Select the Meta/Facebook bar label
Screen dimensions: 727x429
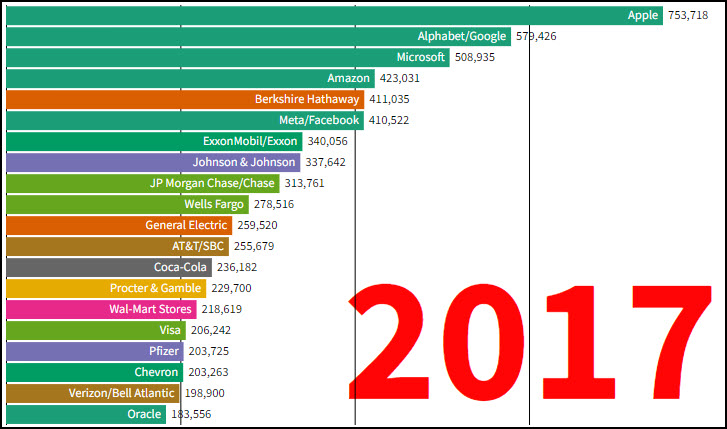click(x=319, y=120)
